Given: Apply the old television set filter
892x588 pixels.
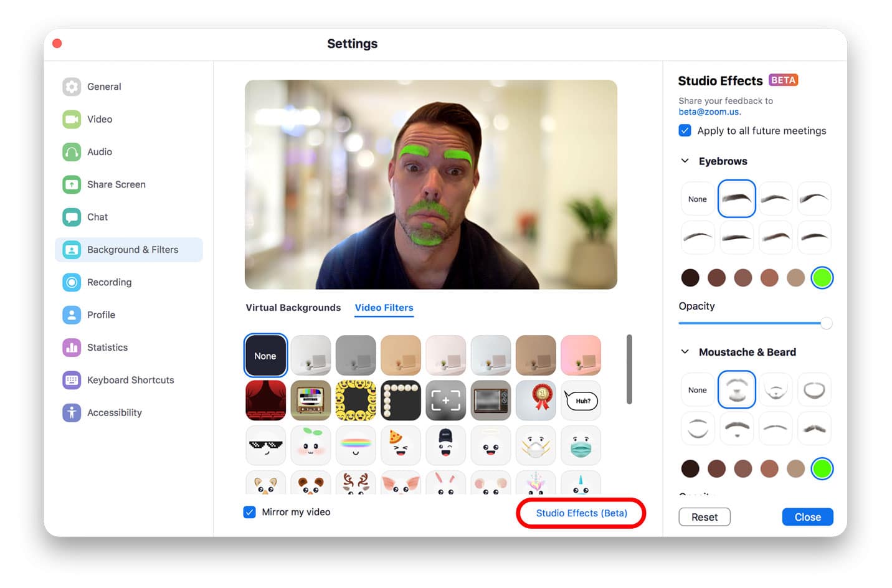Looking at the screenshot, I should (x=490, y=401).
